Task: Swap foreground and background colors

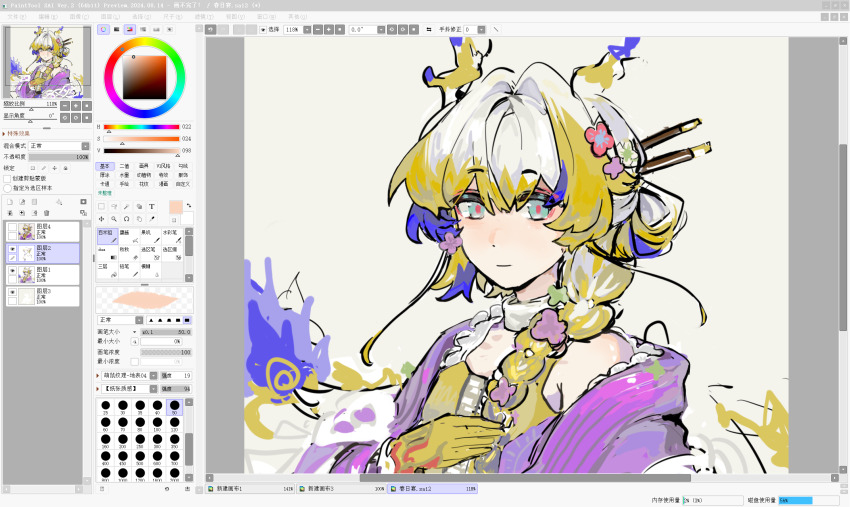Action: (189, 206)
